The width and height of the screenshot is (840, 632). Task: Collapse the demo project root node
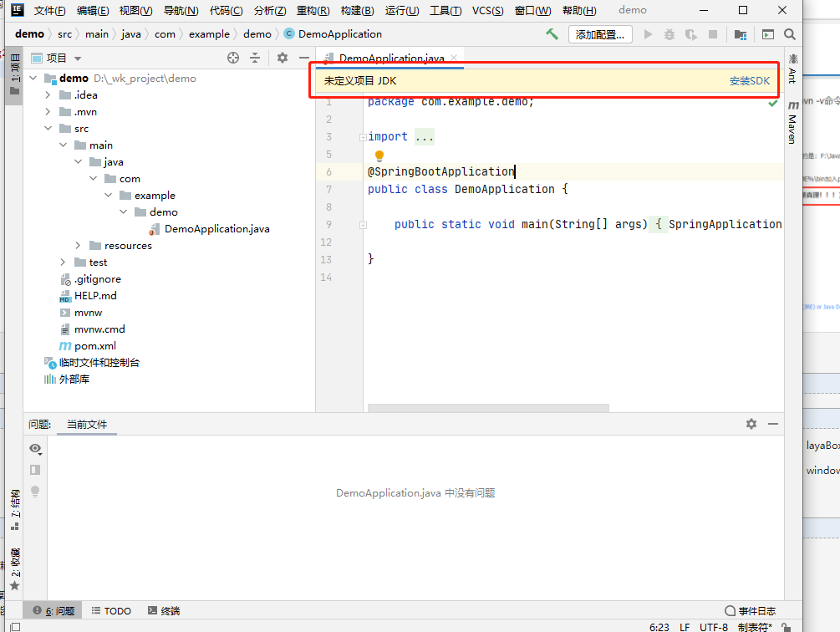point(33,79)
